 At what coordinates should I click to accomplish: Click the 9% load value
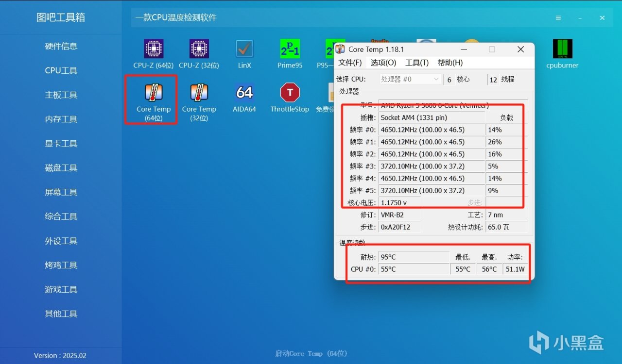[x=506, y=190]
